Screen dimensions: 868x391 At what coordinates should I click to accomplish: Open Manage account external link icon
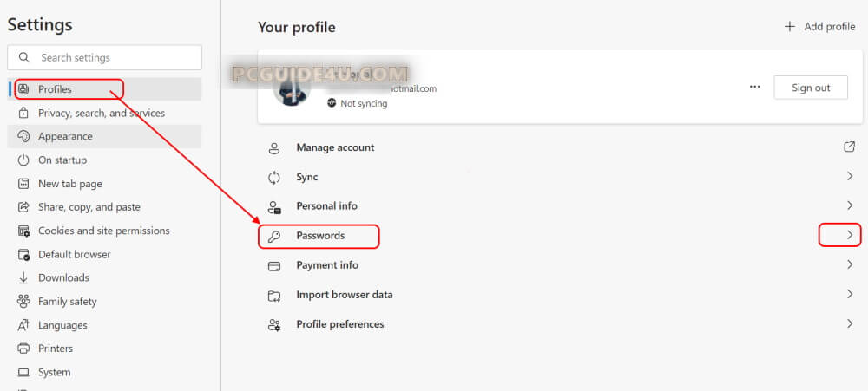pyautogui.click(x=850, y=147)
